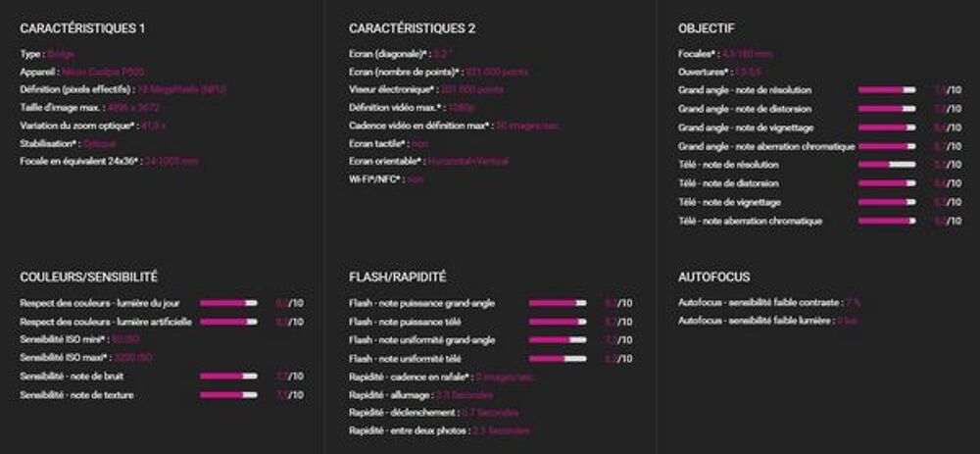Click the Autofocus section heading

[713, 277]
